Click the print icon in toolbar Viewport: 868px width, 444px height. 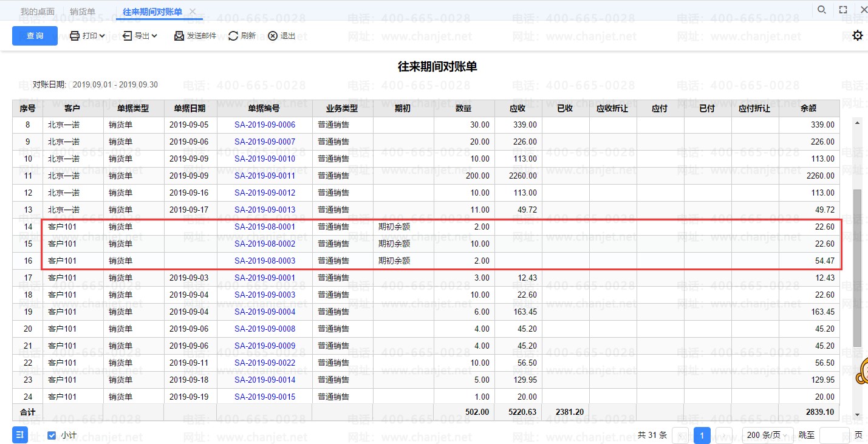point(75,36)
